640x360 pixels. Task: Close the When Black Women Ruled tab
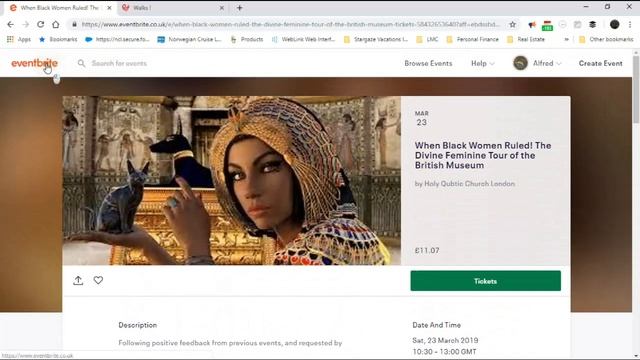109,8
